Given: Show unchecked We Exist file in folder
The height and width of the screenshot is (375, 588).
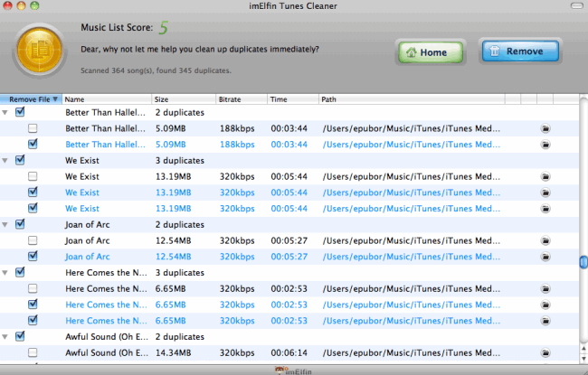Looking at the screenshot, I should click(545, 176).
